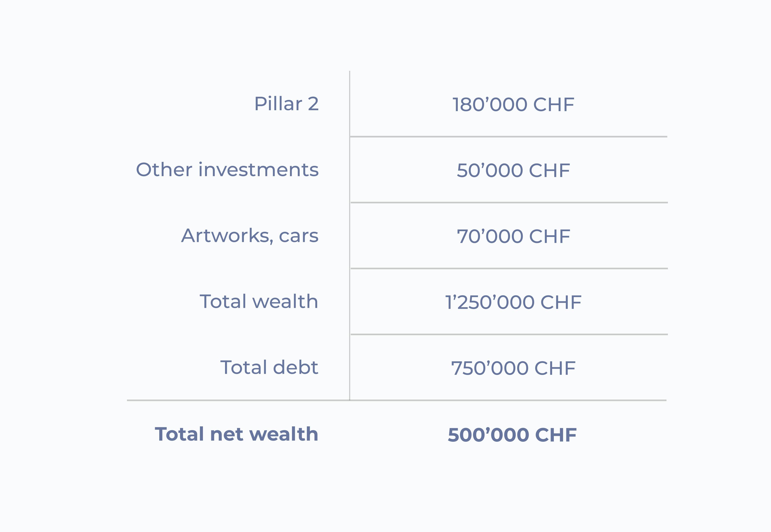Click the Artworks, cars label
This screenshot has width=771, height=532.
pyautogui.click(x=250, y=236)
